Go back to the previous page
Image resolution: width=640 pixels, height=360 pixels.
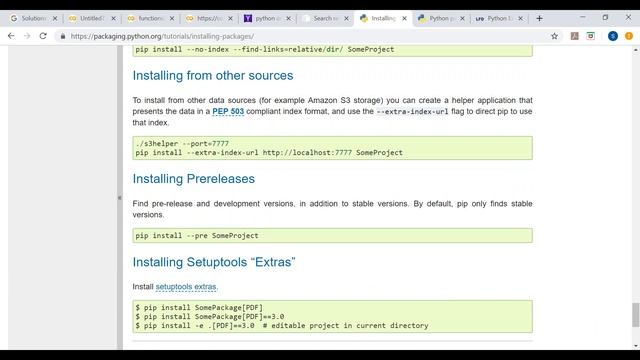tap(11, 36)
